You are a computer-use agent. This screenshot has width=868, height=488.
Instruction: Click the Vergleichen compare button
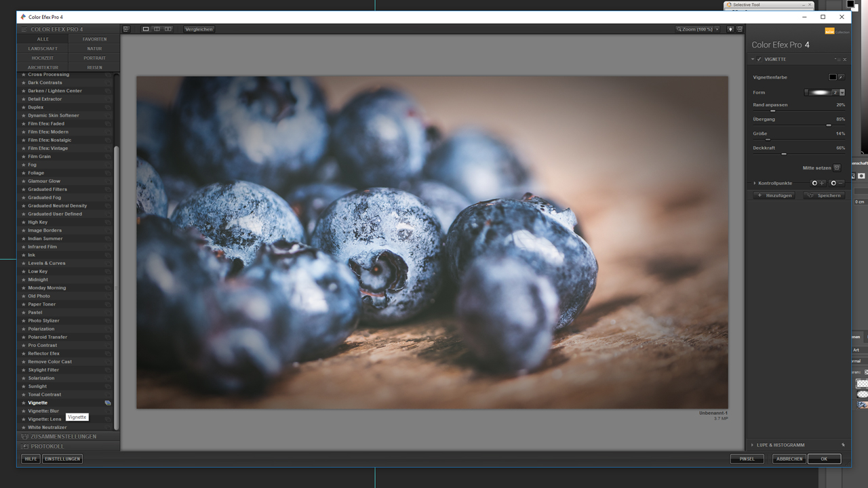pyautogui.click(x=199, y=29)
